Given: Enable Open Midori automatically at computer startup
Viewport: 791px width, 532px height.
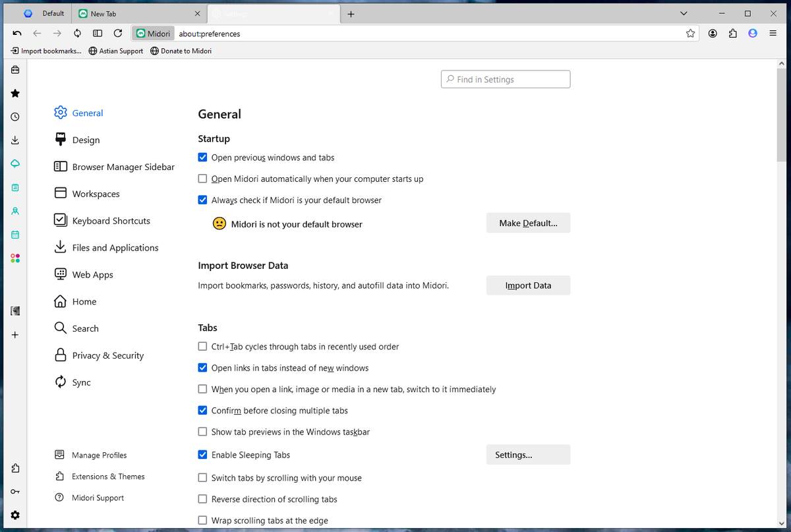Looking at the screenshot, I should 202,179.
